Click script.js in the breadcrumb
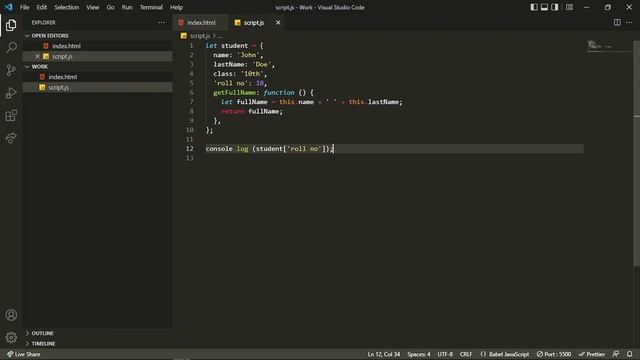The width and height of the screenshot is (640, 360). (x=200, y=36)
